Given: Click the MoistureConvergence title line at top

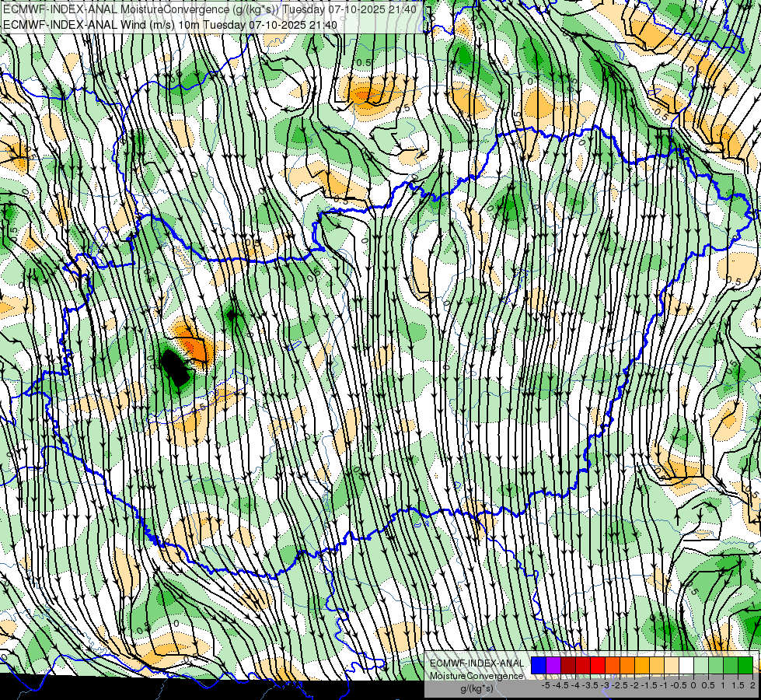Looking at the screenshot, I should pyautogui.click(x=210, y=9).
